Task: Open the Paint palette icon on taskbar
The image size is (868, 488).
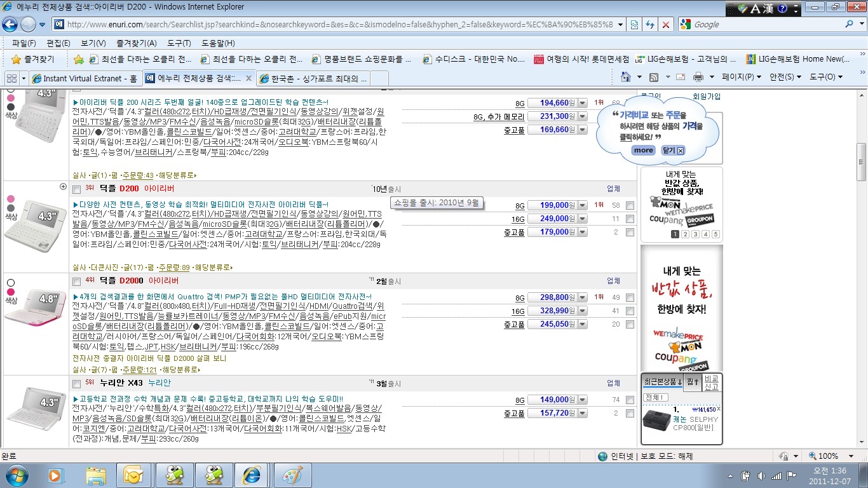Action: 292,475
